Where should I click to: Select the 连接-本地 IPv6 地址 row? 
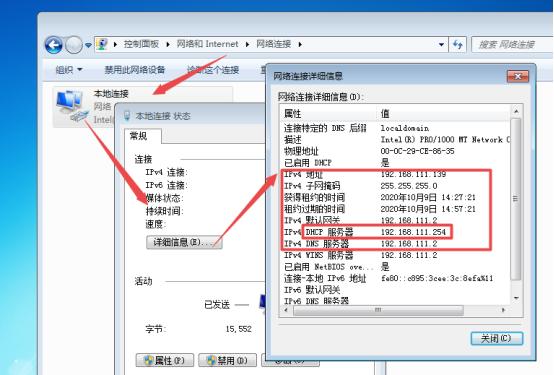(395, 279)
